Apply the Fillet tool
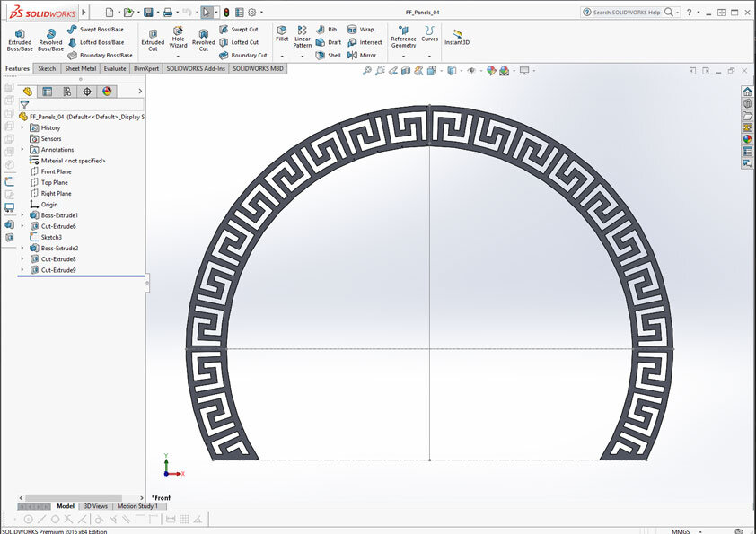Screen dimensions: 756x534 (282, 34)
